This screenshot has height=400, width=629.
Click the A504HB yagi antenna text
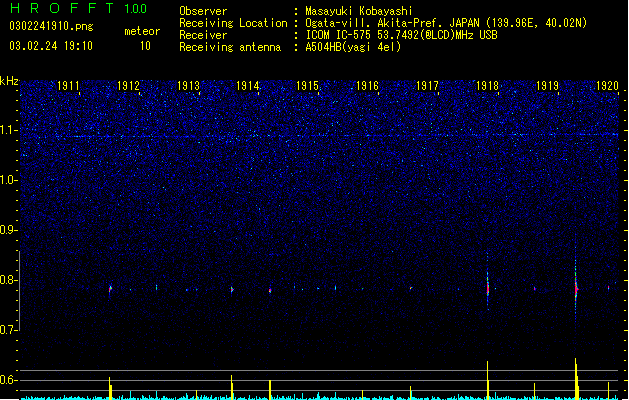(x=353, y=47)
